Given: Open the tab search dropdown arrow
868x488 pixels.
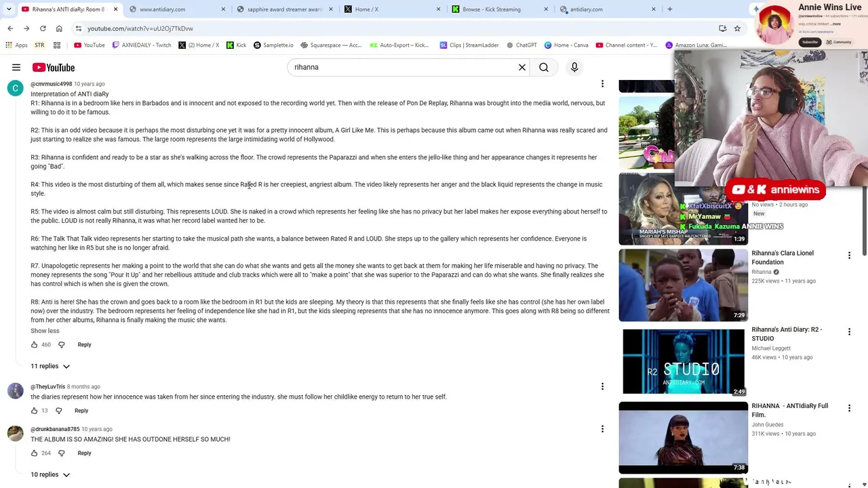Looking at the screenshot, I should tap(9, 9).
